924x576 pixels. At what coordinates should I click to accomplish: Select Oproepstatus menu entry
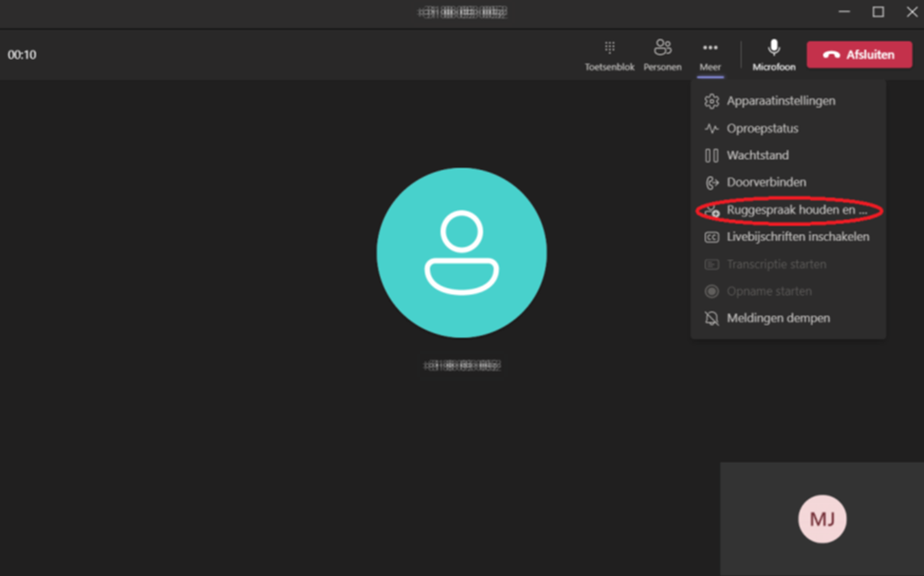(x=762, y=128)
